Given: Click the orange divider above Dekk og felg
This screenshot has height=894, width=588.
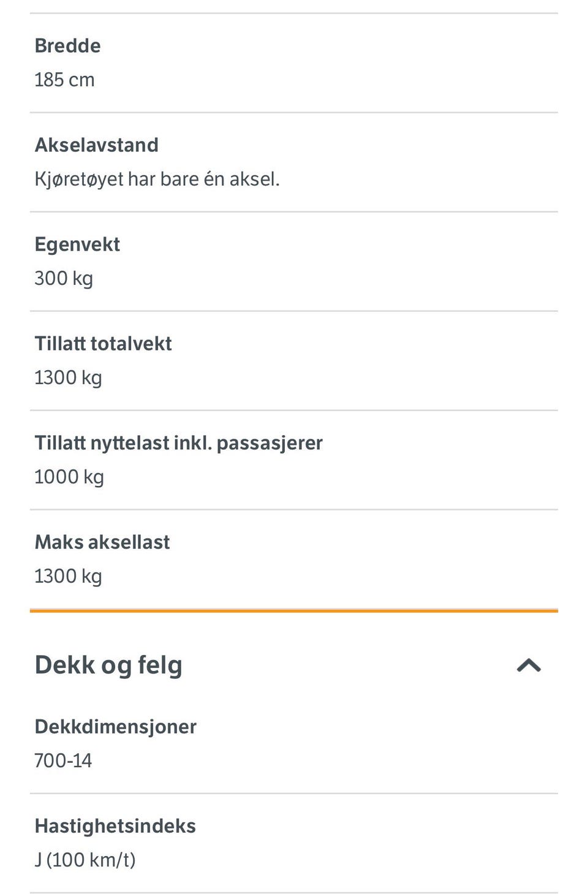Looking at the screenshot, I should pos(294,611).
